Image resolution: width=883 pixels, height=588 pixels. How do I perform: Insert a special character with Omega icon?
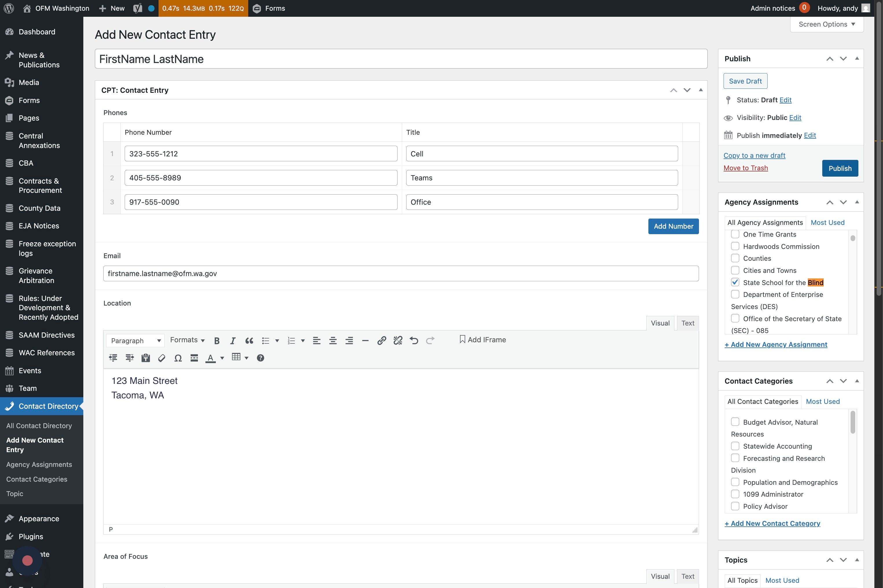click(x=178, y=358)
